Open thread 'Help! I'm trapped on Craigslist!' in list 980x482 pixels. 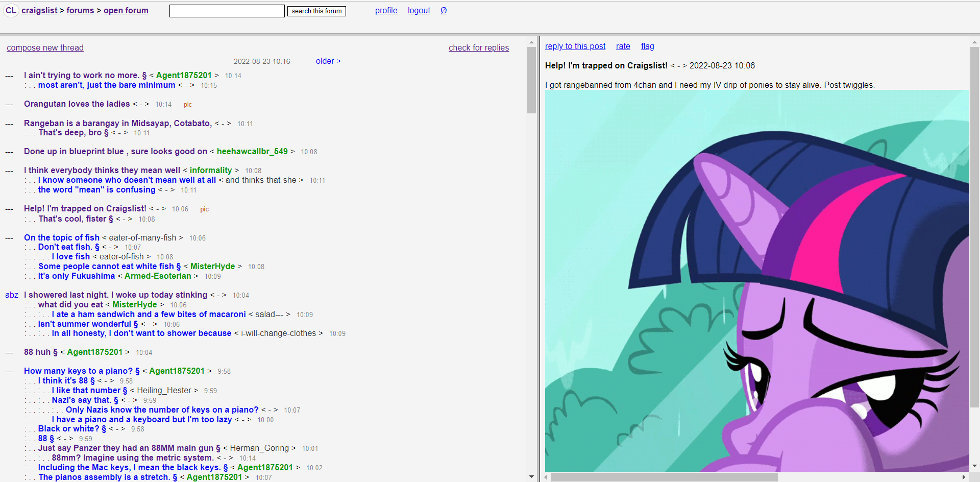[x=85, y=208]
